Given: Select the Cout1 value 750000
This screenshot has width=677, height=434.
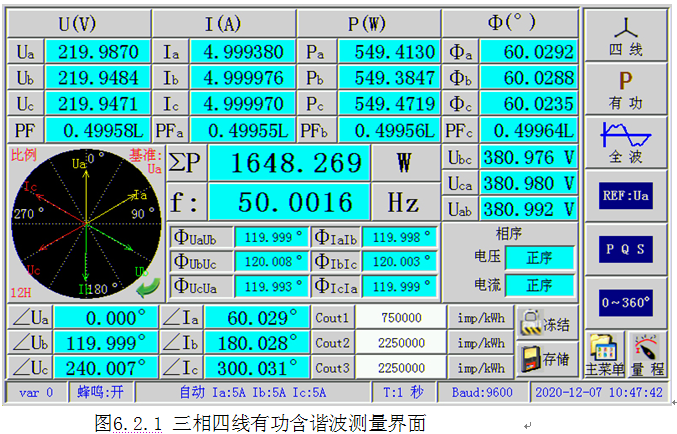Looking at the screenshot, I should click(401, 318).
